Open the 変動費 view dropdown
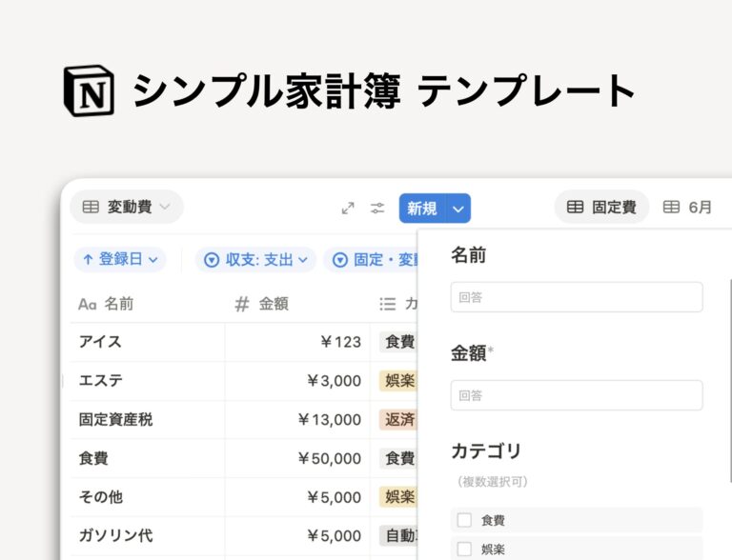Viewport: 732px width, 560px height. pyautogui.click(x=127, y=207)
